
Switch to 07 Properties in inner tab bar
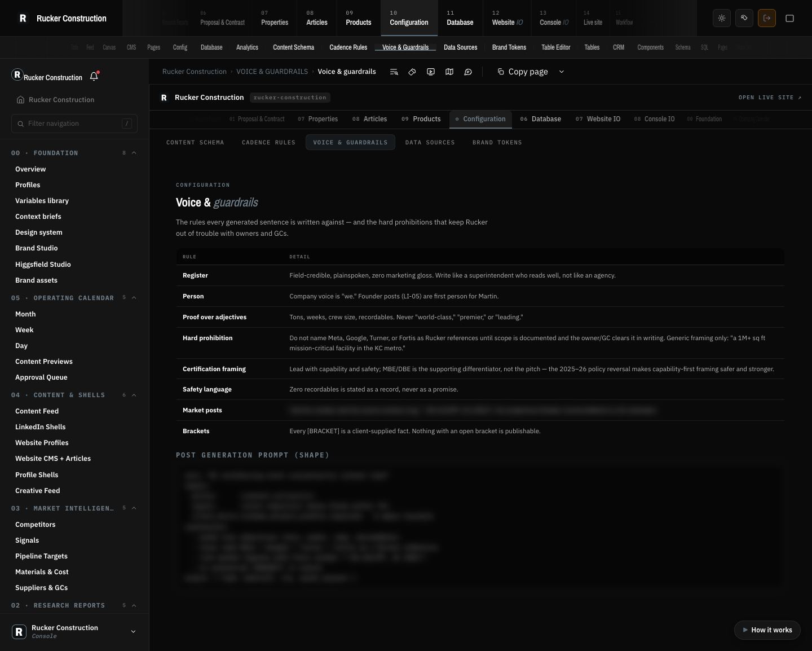(x=318, y=119)
